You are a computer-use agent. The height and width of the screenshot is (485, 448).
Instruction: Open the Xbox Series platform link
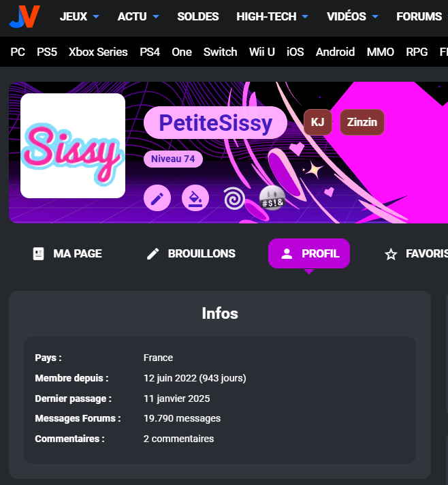pyautogui.click(x=98, y=52)
